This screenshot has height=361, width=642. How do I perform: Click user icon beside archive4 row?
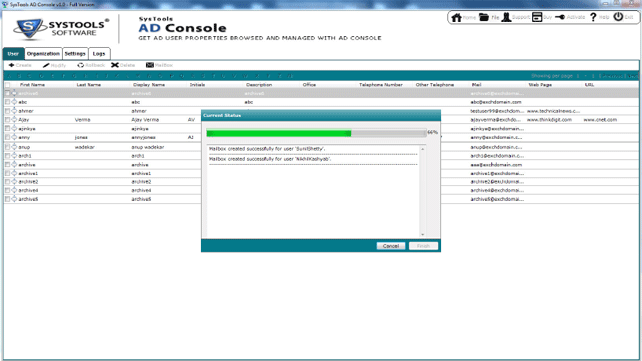coord(14,190)
